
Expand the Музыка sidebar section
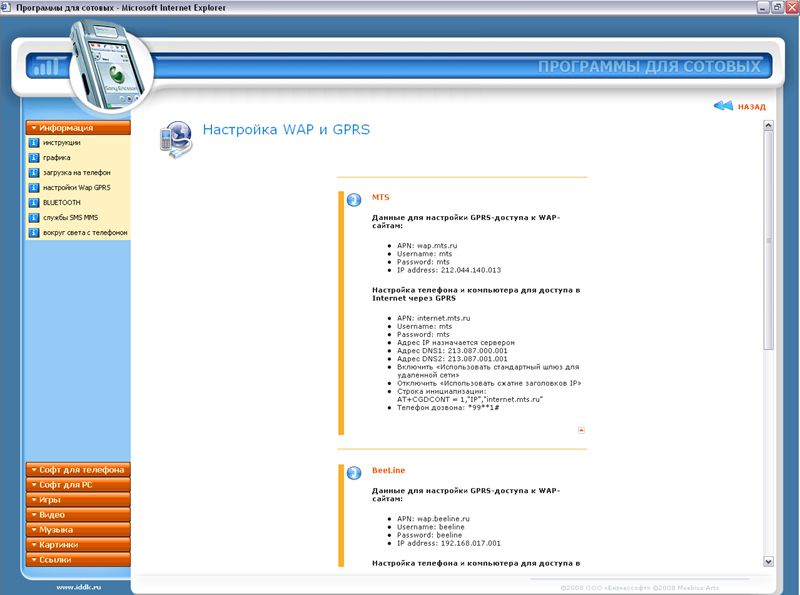click(x=78, y=530)
